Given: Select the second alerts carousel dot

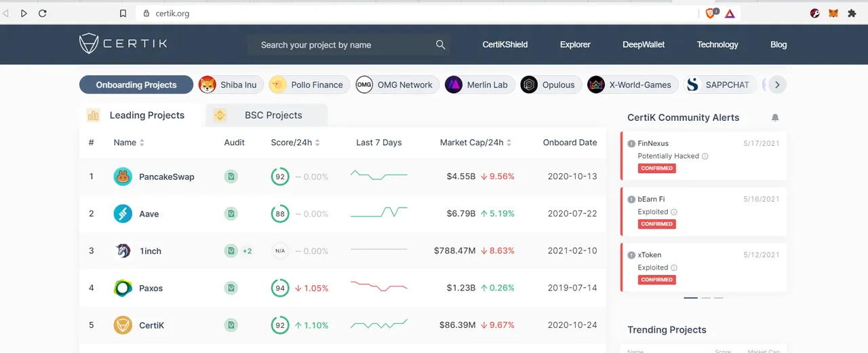Looking at the screenshot, I should coord(706,298).
